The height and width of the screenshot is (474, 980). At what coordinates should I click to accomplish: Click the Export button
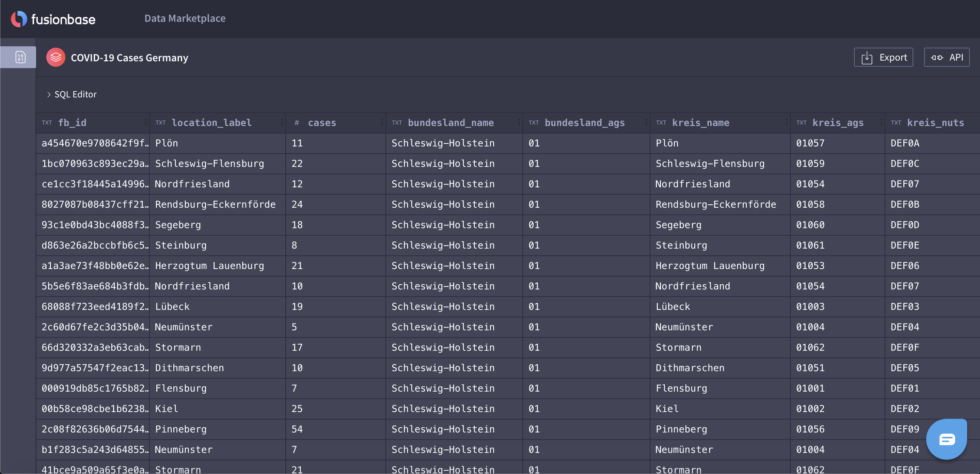(x=883, y=58)
